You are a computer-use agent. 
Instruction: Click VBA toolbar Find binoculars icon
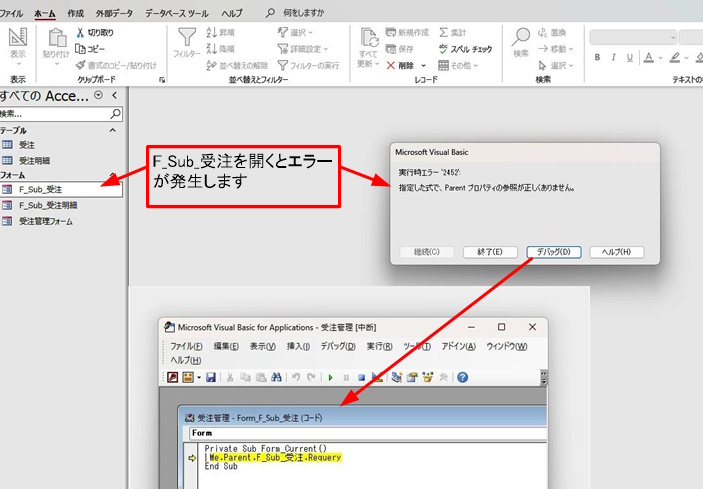pyautogui.click(x=276, y=377)
